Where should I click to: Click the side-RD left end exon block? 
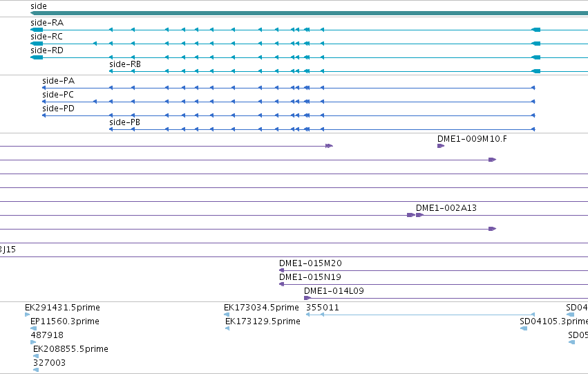(x=37, y=57)
